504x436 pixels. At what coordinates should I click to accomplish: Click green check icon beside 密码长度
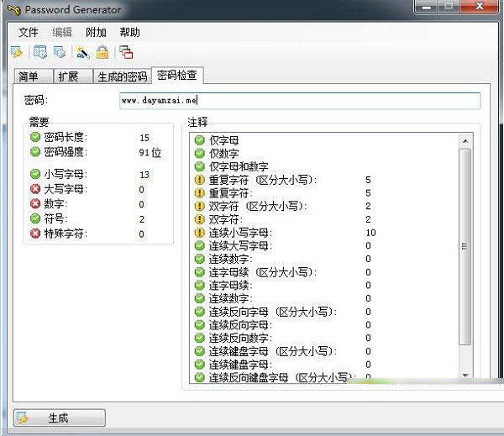pyautogui.click(x=35, y=137)
